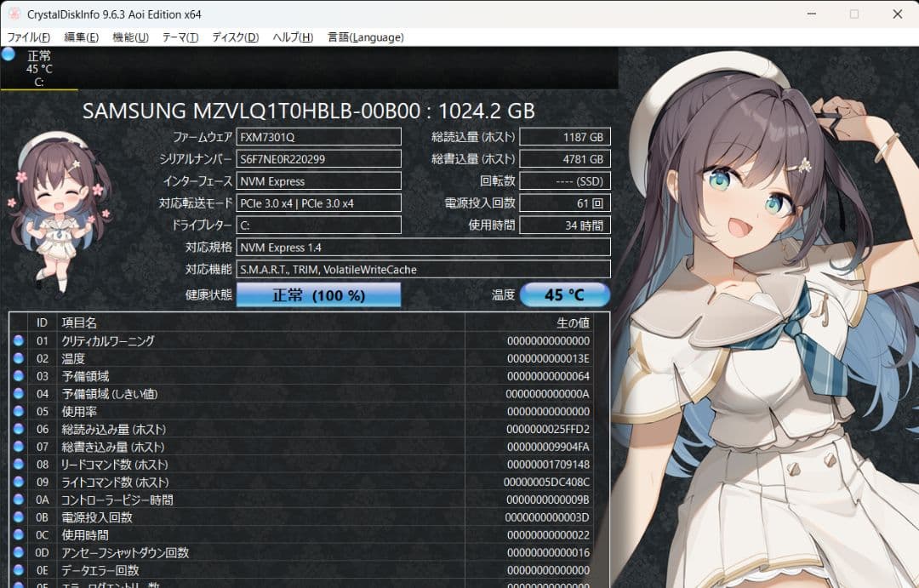
Task: Click status orb of row 03 予備領域
Action: (x=18, y=375)
